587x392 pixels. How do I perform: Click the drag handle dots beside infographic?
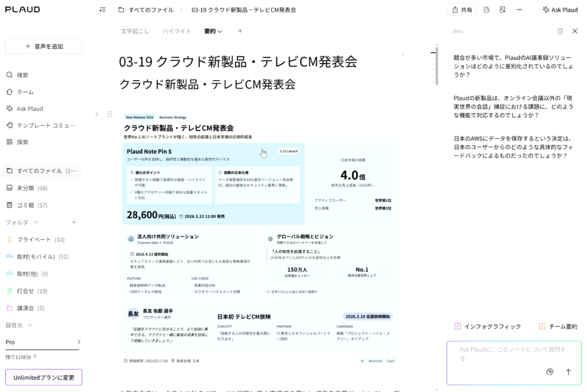tap(110, 114)
